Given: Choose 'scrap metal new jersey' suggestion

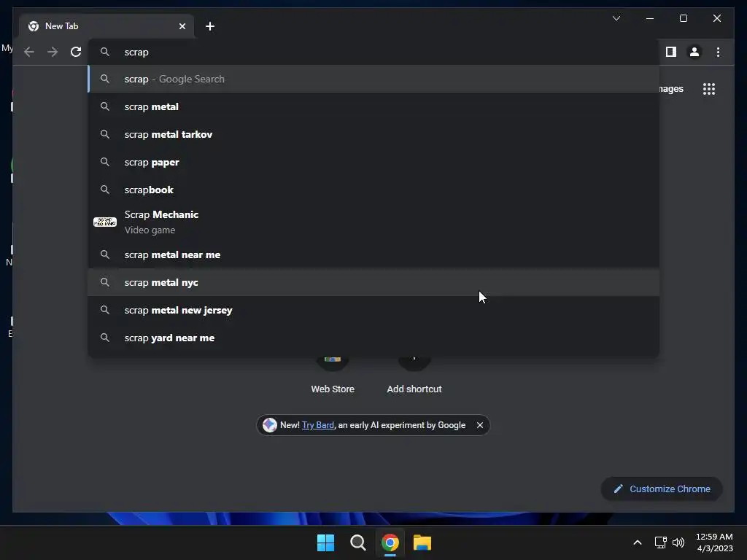Looking at the screenshot, I should 374,310.
